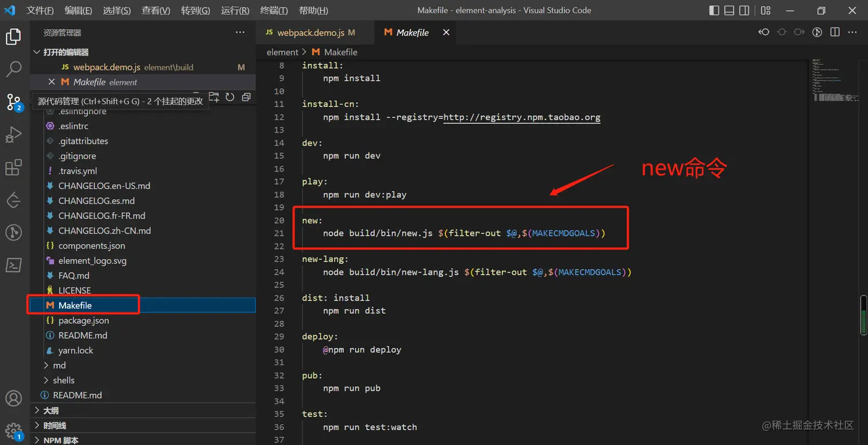
Task: Switch to the webpack.demo.js tab
Action: tap(315, 33)
